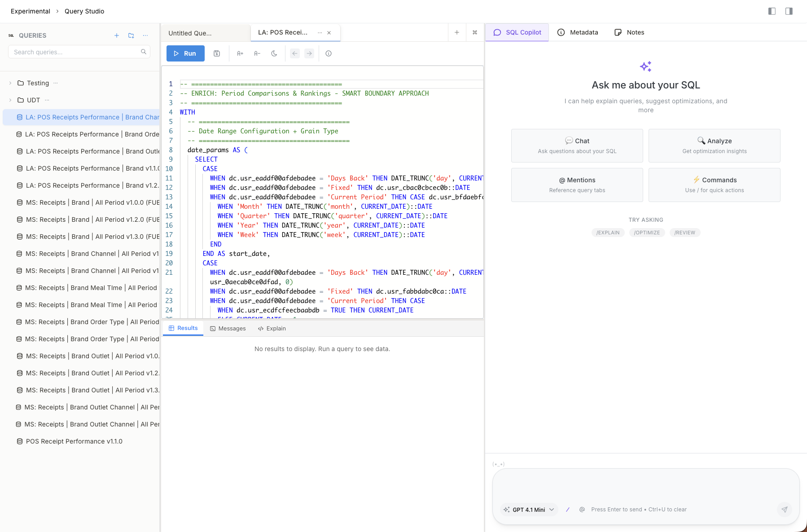Click the query info icon in toolbar

329,53
